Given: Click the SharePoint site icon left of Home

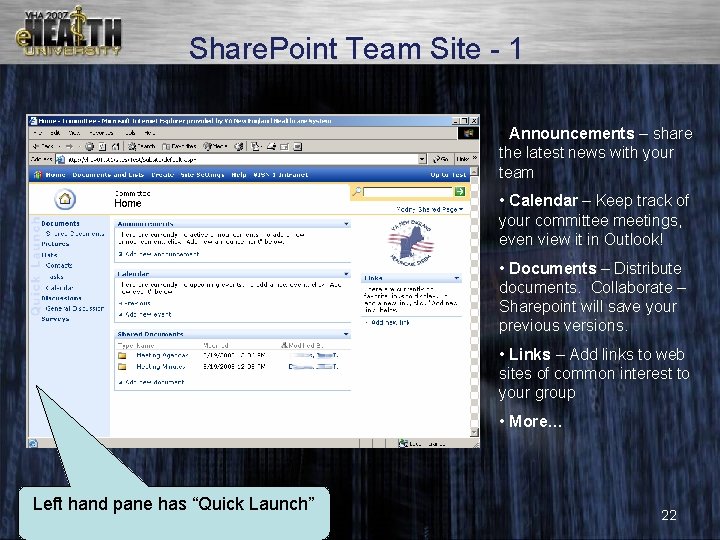Looking at the screenshot, I should point(38,174).
